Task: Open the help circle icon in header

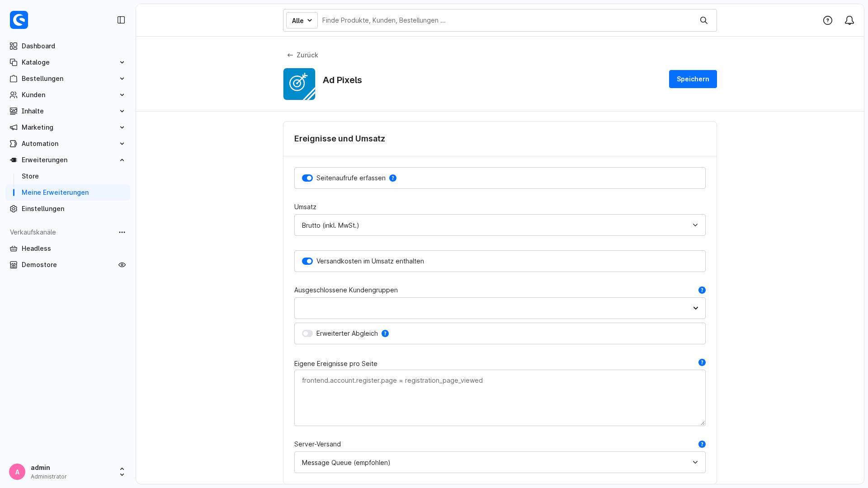Action: [828, 20]
